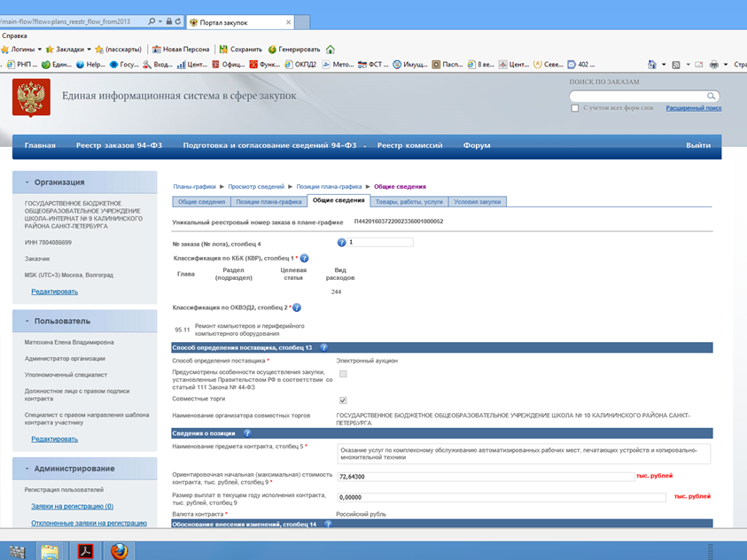Open the Вход... bookmark
The width and height of the screenshot is (747, 560).
point(158,65)
